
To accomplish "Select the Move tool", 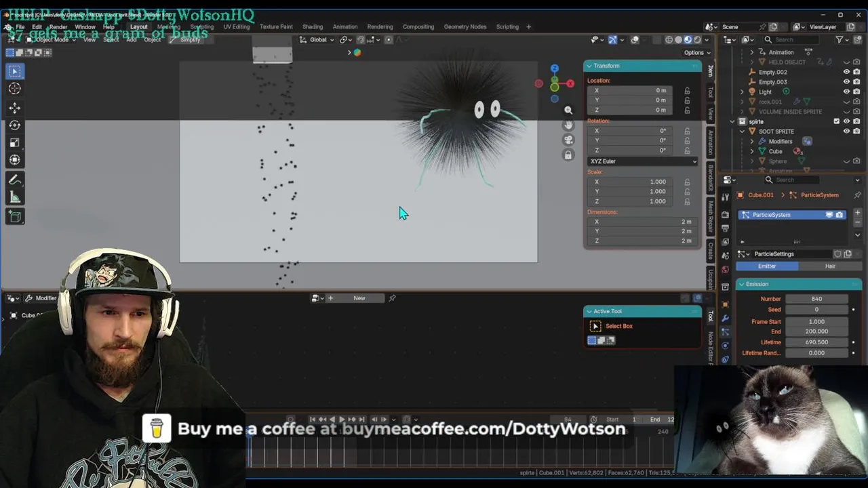I will 15,108.
